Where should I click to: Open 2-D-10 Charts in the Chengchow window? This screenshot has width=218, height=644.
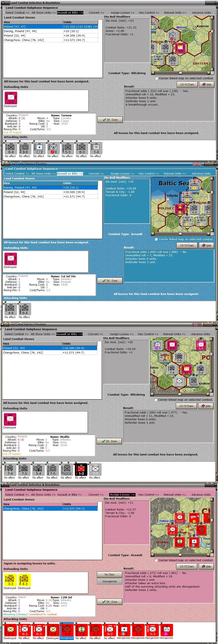(187, 566)
